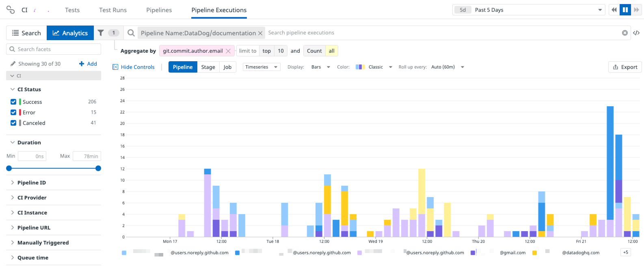Image resolution: width=644 pixels, height=266 pixels.
Task: Click the Hide Controls collapse icon
Action: pyautogui.click(x=115, y=67)
